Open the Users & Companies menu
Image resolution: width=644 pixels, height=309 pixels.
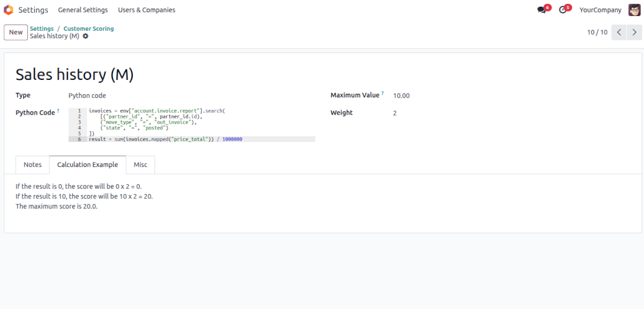[146, 10]
